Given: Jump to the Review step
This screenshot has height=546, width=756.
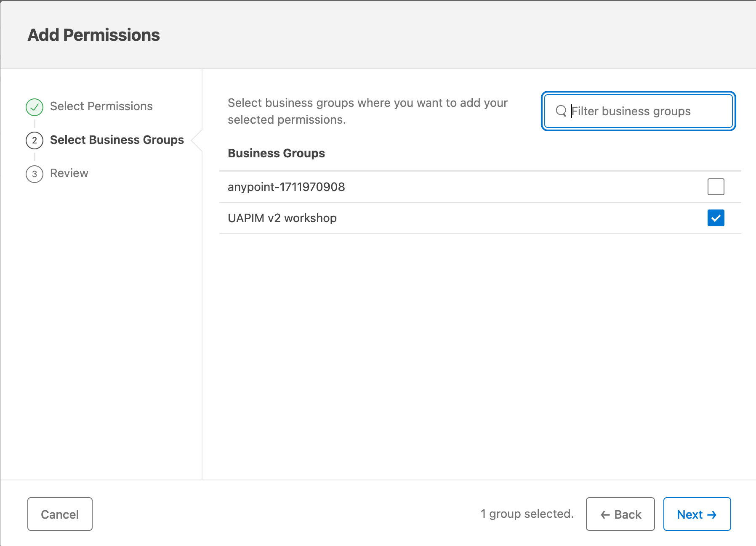Looking at the screenshot, I should 69,173.
